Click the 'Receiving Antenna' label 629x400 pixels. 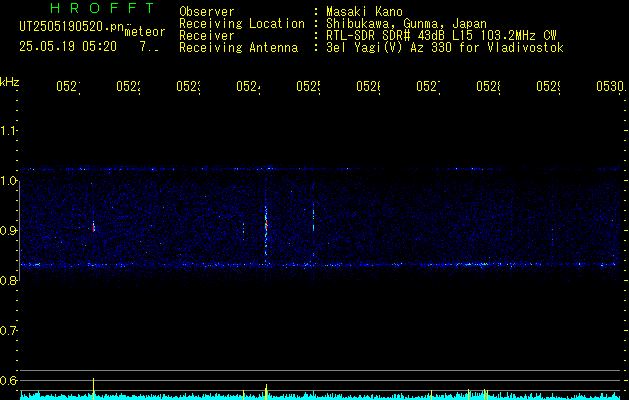click(x=238, y=48)
